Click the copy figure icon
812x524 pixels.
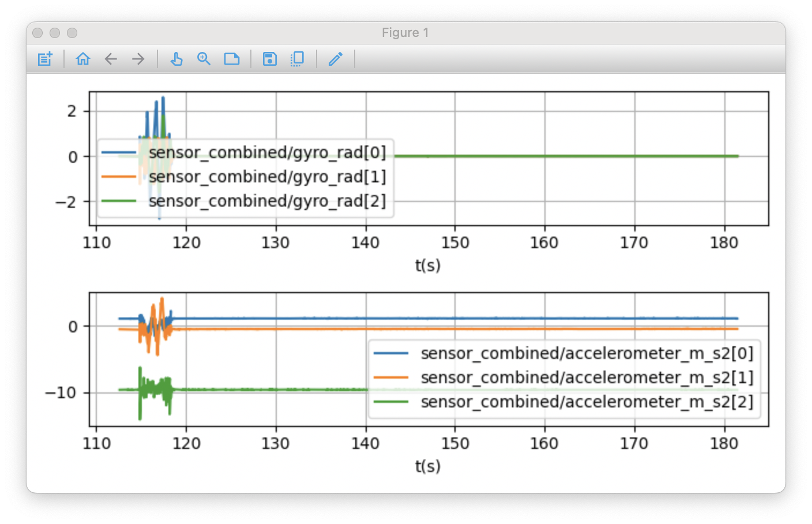pos(297,59)
